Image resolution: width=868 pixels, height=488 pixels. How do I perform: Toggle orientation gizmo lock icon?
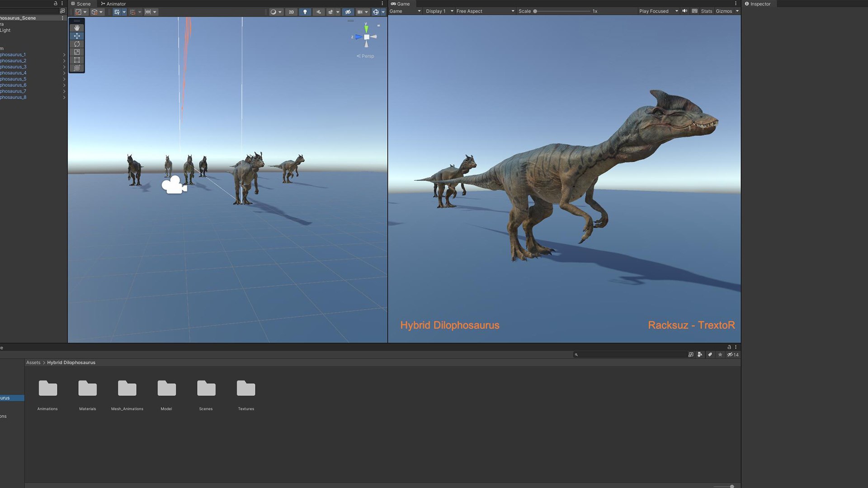click(378, 26)
